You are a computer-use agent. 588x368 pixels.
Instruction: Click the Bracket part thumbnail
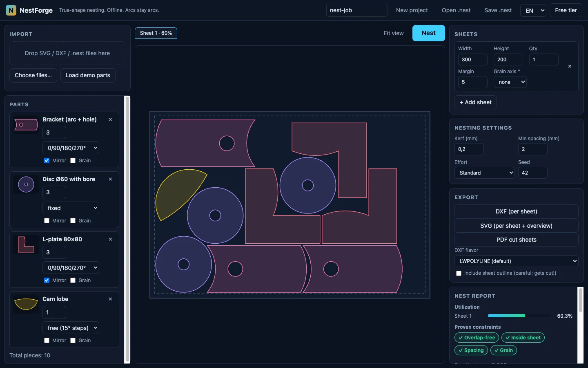[x=26, y=125]
